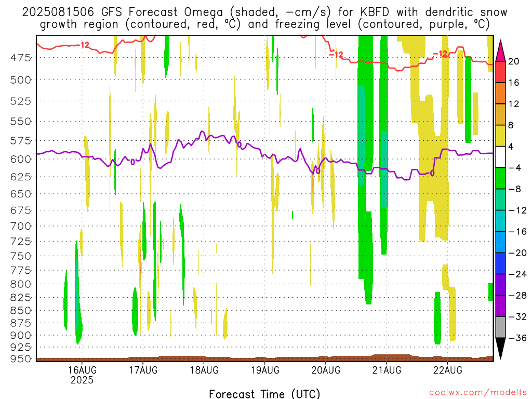
Task: Click the 875 pressure level label
Action: pyautogui.click(x=21, y=323)
